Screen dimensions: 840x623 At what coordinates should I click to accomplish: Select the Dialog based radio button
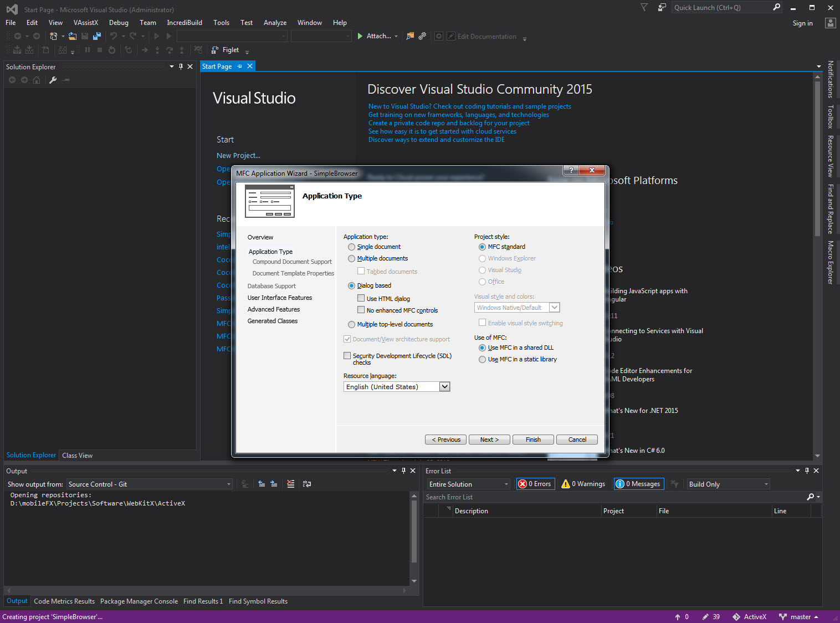pyautogui.click(x=351, y=286)
